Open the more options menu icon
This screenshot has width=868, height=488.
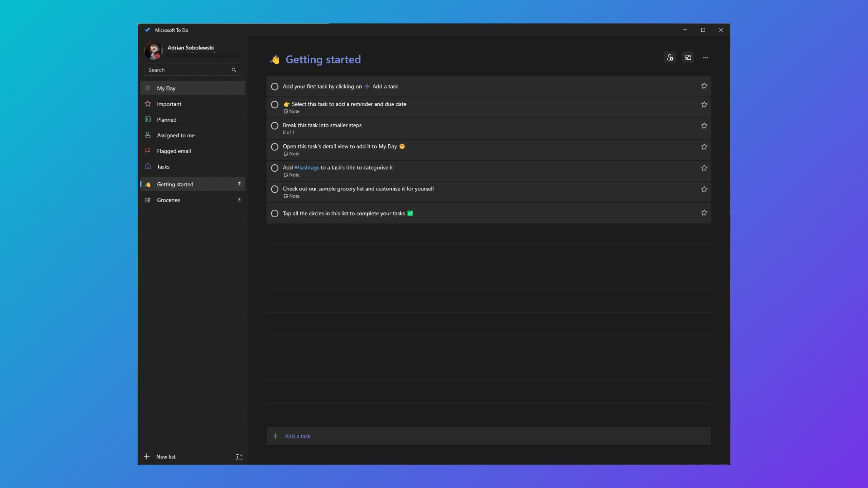tap(705, 57)
